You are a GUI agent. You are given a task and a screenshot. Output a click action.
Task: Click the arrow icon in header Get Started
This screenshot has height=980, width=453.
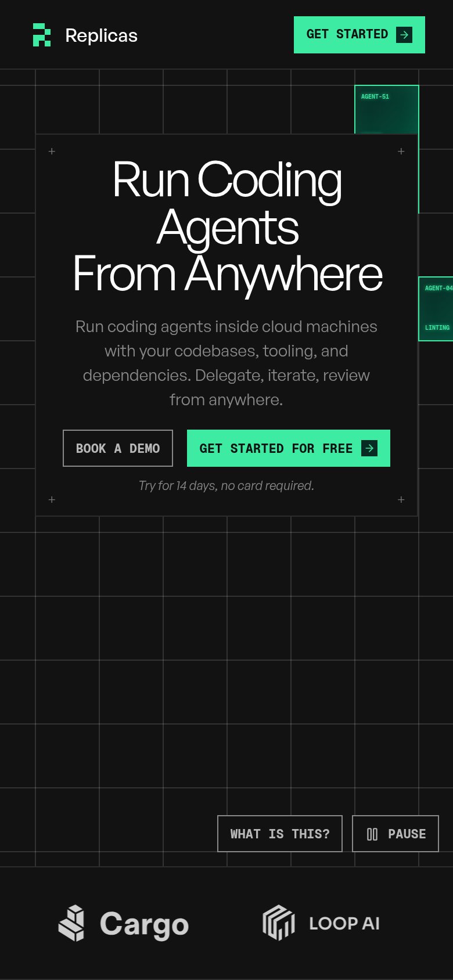tap(404, 35)
